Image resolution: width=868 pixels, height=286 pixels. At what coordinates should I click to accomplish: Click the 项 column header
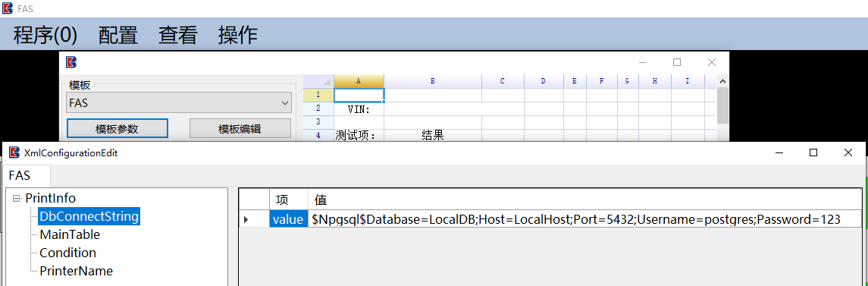288,200
